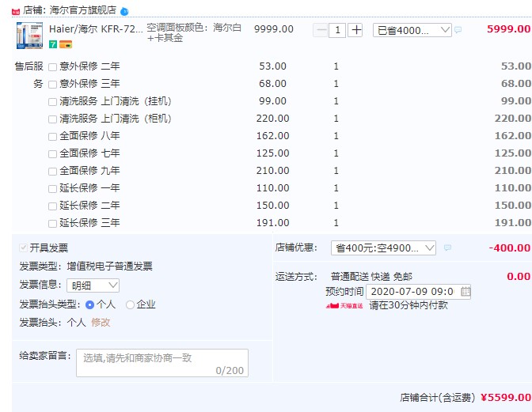Check 意外保修 二年 option
This screenshot has width=532, height=412.
pos(52,66)
